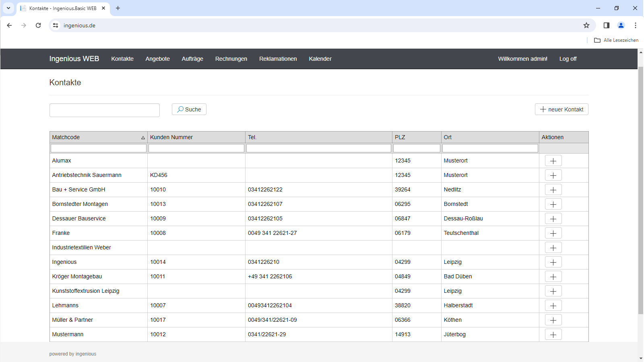The image size is (644, 362).
Task: Close the Kontakte browser tab
Action: click(x=103, y=8)
